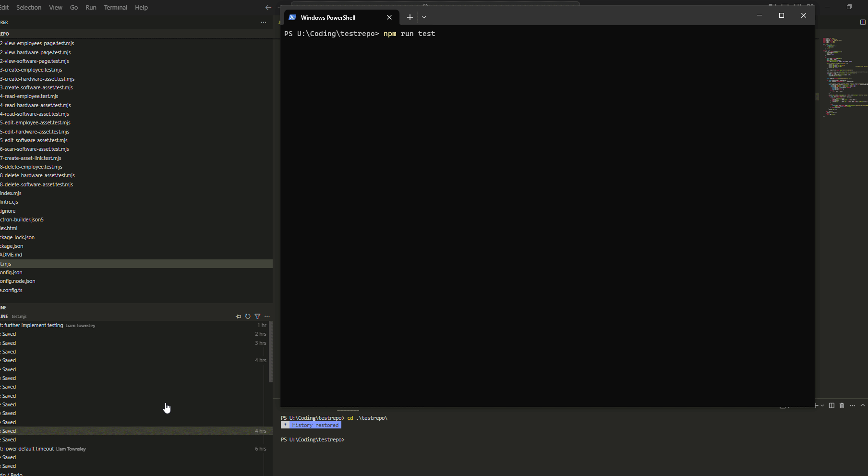Open Explorer panel more actions ellipsis
Viewport: 868px width, 476px height.
263,22
